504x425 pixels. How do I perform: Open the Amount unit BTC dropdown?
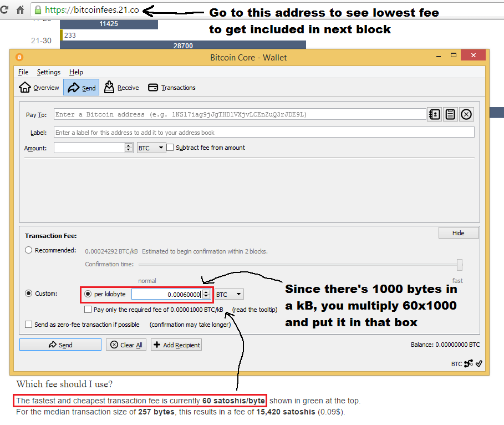151,148
